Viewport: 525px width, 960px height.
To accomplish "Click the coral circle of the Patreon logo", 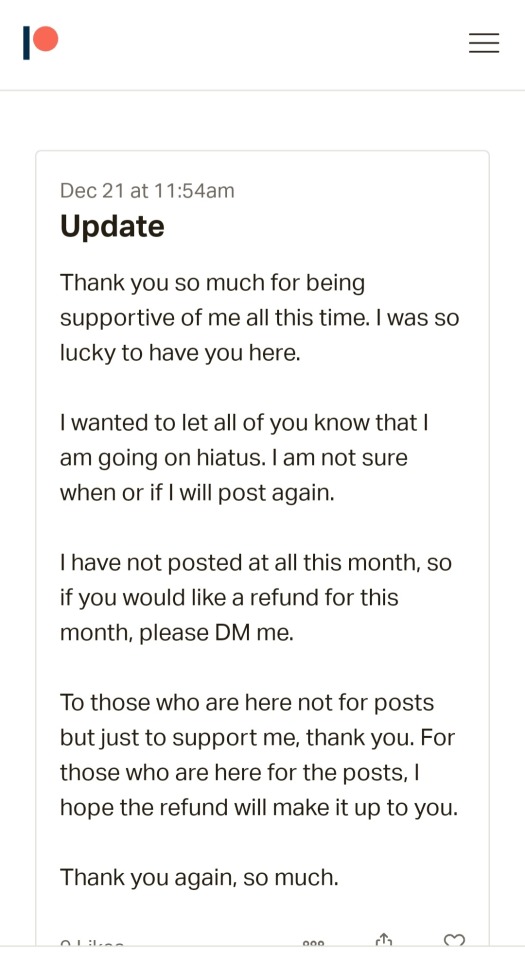I will pos(46,39).
